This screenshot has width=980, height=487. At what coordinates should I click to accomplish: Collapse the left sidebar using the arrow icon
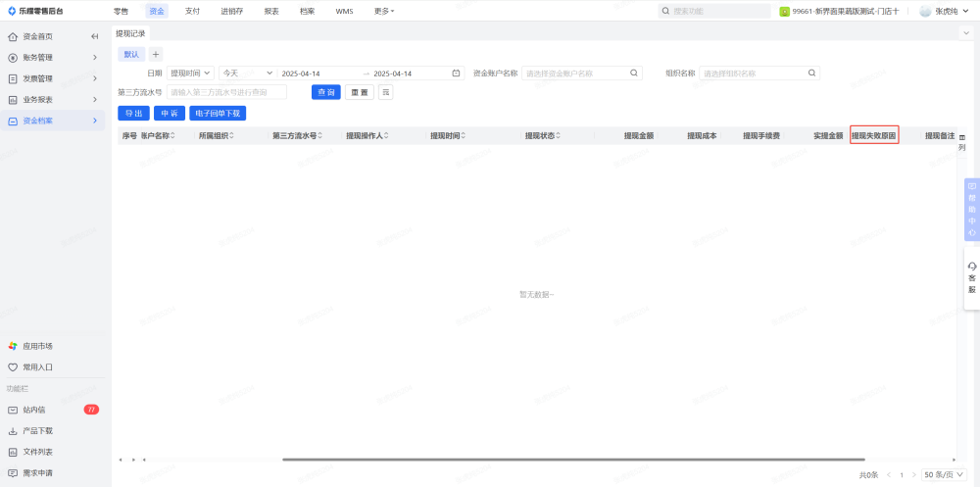(95, 36)
